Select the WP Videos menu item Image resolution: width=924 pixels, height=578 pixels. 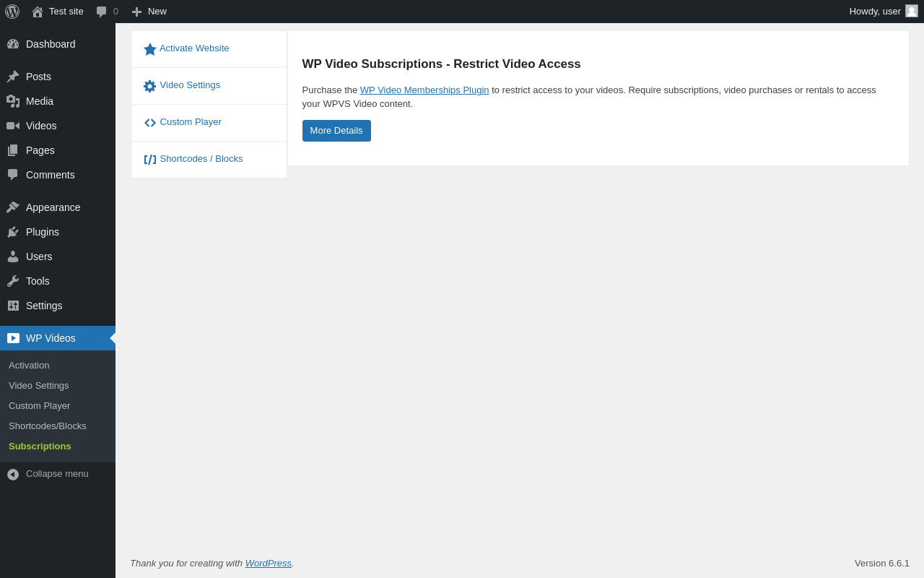pos(58,338)
